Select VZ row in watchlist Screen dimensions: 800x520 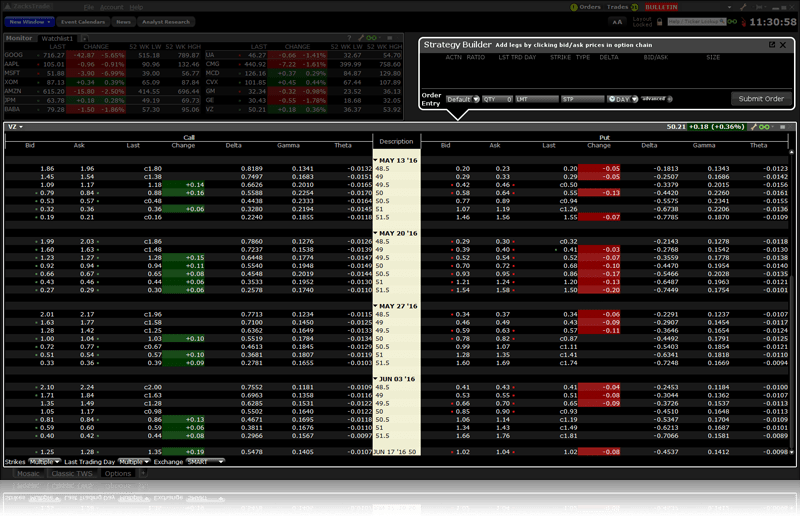coord(303,110)
